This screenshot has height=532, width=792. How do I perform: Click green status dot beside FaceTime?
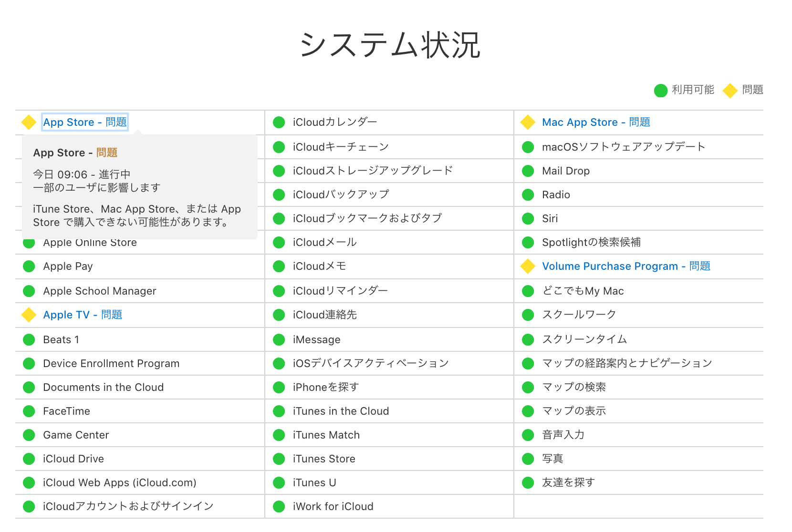click(29, 411)
